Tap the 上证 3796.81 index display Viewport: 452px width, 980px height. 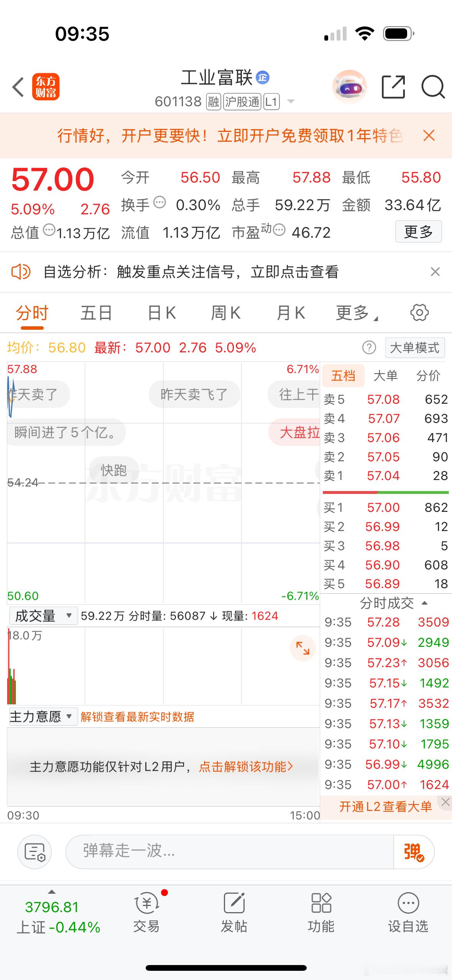pos(58,918)
